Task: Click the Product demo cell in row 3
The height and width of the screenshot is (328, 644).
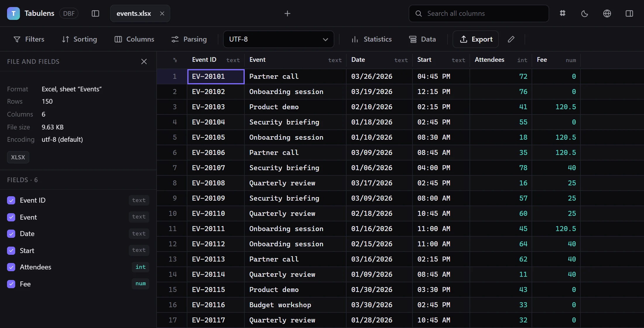Action: [295, 107]
